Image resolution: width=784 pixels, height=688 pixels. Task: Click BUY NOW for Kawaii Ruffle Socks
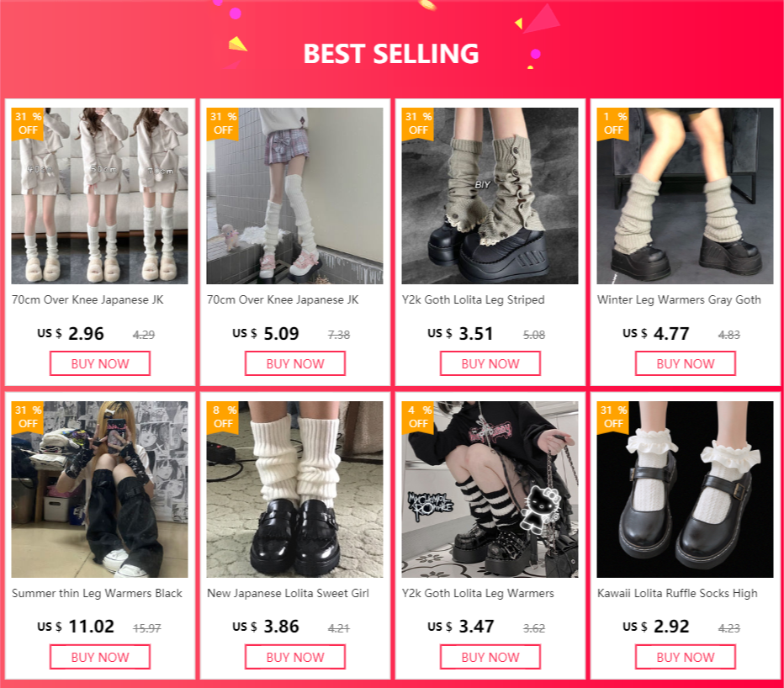[685, 657]
